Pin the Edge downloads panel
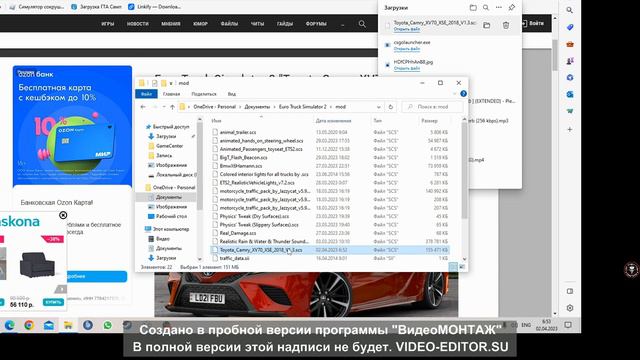Image resolution: width=640 pixels, height=360 pixels. click(x=511, y=7)
